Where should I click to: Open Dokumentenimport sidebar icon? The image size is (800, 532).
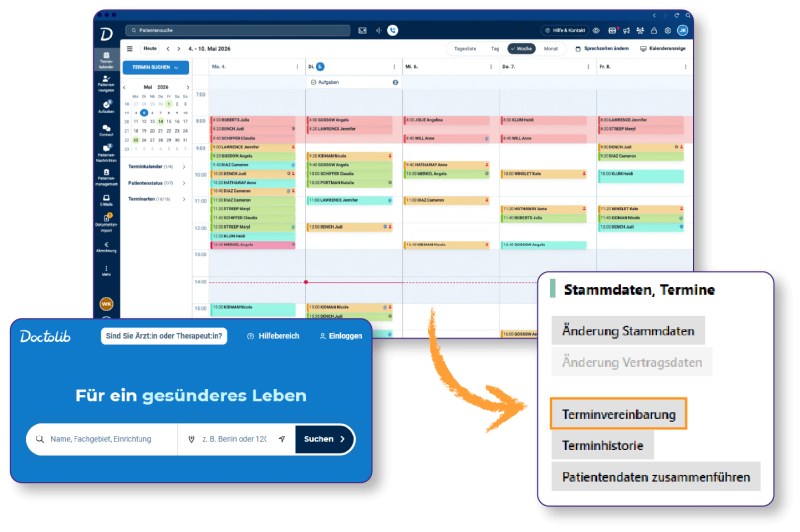pos(106,222)
